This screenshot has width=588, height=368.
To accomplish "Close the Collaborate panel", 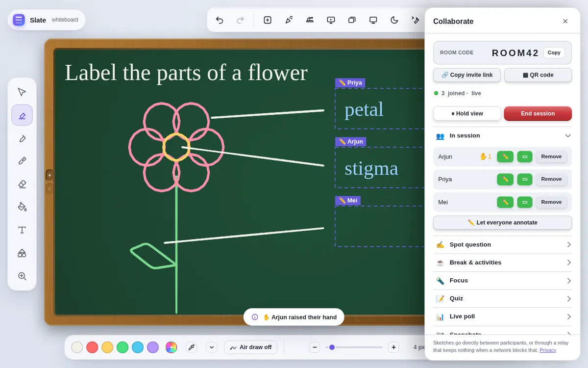I will tap(565, 21).
